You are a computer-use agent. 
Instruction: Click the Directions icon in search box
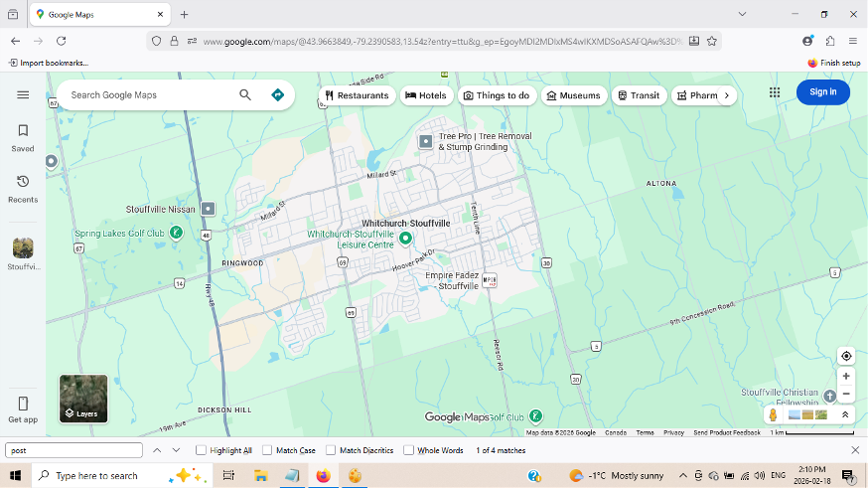277,95
